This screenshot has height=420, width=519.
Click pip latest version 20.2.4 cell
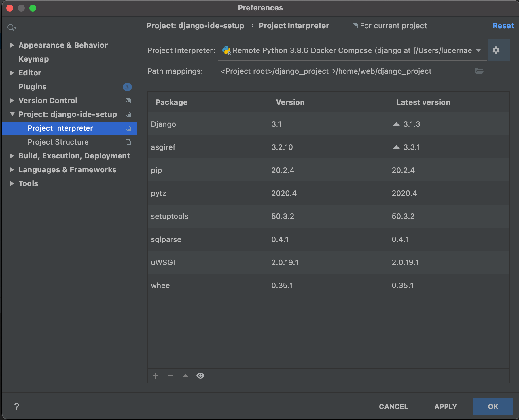click(403, 170)
